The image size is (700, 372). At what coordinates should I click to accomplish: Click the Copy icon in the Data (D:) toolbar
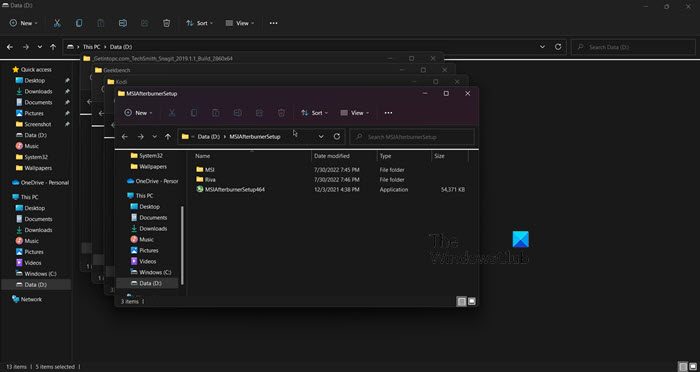click(x=79, y=23)
